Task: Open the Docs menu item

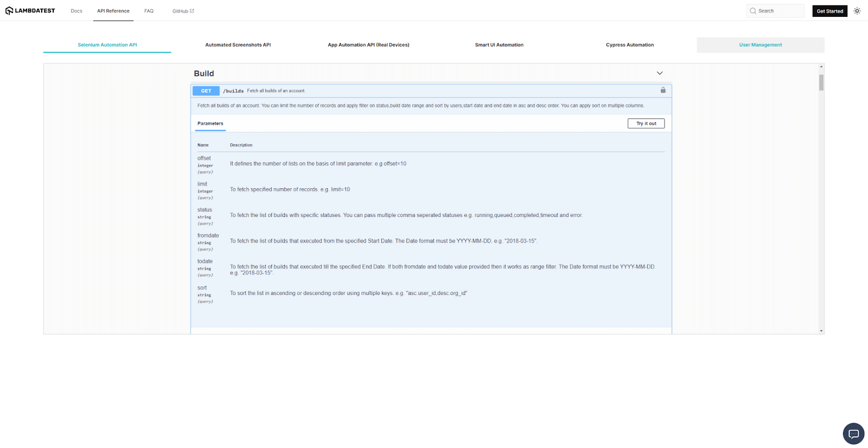Action: (x=76, y=11)
